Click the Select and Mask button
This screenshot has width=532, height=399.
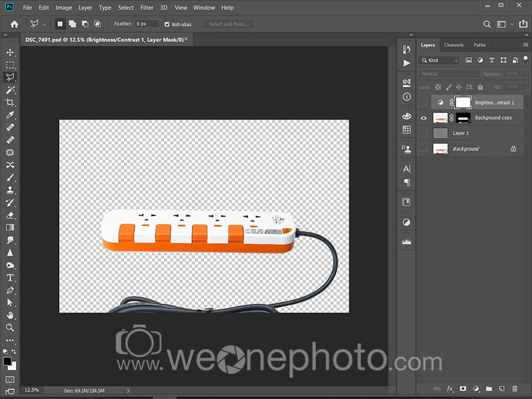click(228, 24)
